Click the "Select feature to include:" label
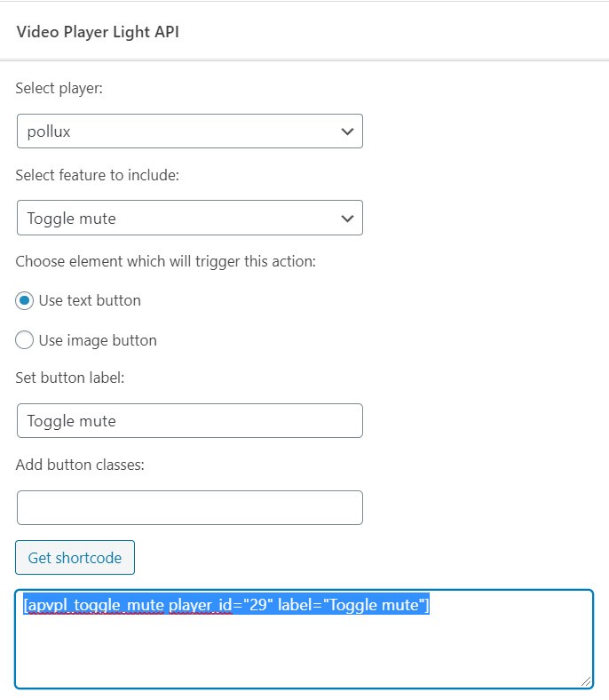609x700 pixels. tap(98, 175)
